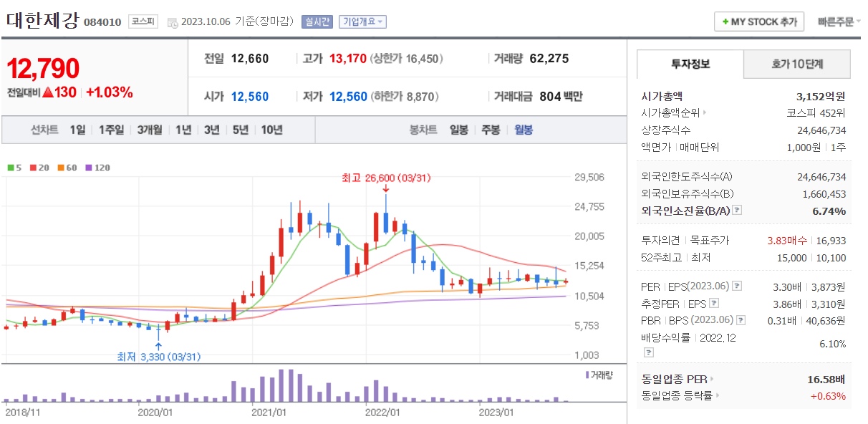868x424 pixels.
Task: Switch to the 투자정보 tab
Action: tap(690, 64)
